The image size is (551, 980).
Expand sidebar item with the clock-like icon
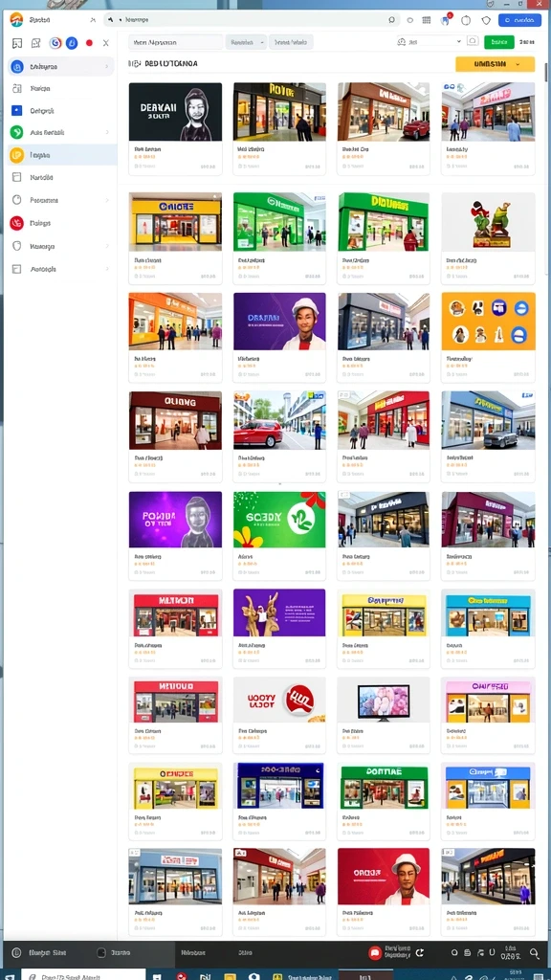pos(107,200)
